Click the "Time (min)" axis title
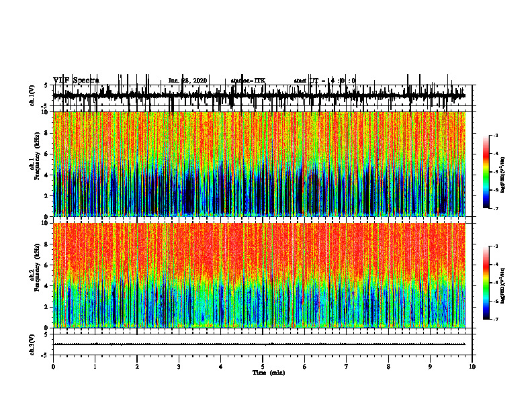The height and width of the screenshot is (411, 532). coord(269,373)
